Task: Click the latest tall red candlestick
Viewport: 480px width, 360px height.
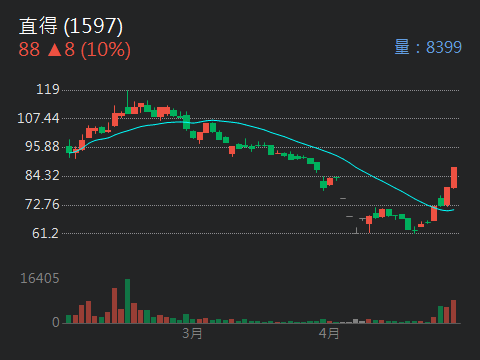Action: 454,178
